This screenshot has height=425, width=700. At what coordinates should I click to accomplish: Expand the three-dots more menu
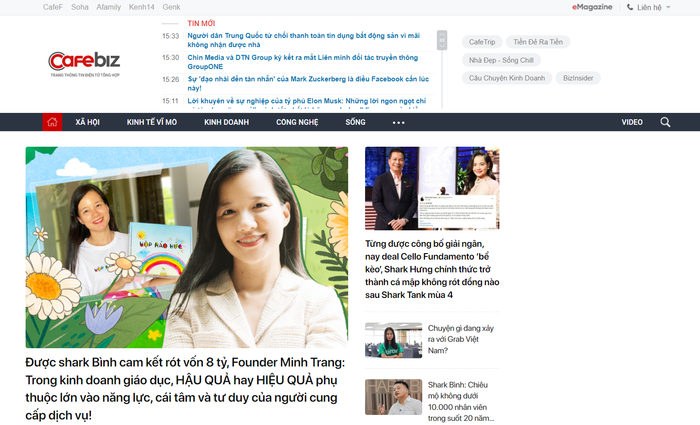click(398, 122)
